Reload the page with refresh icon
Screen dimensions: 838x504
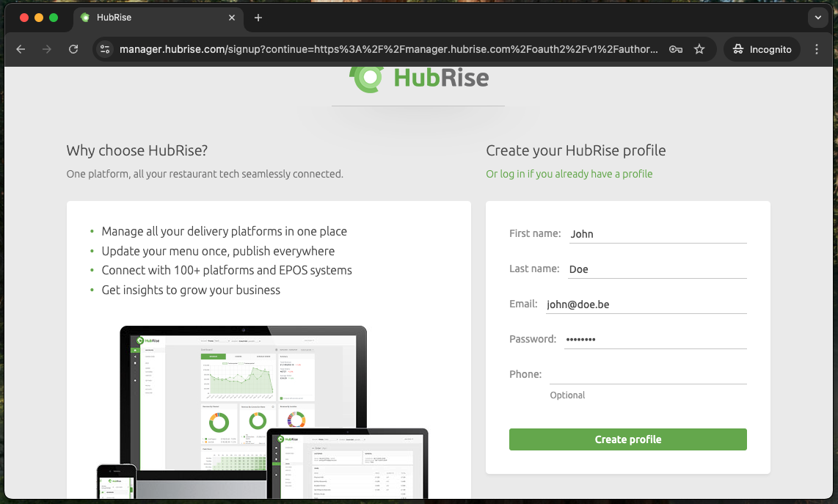coord(73,49)
